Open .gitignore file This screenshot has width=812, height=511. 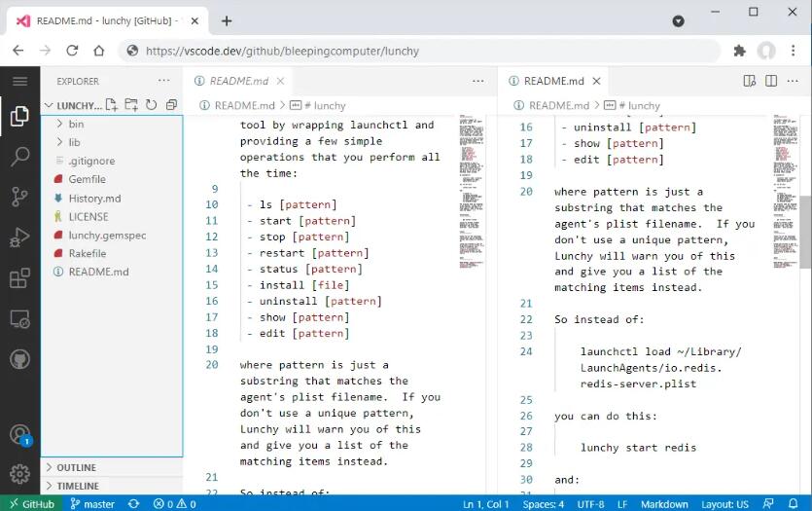click(x=111, y=161)
